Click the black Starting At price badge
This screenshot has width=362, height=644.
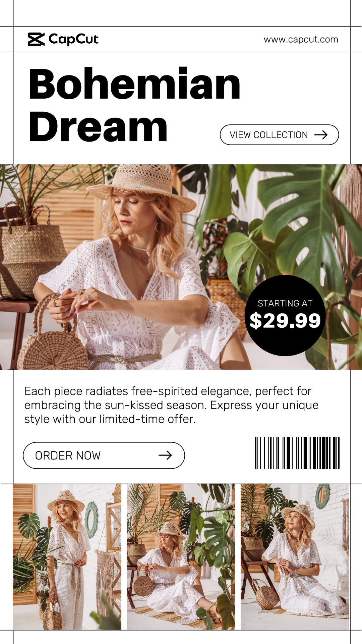(x=285, y=316)
